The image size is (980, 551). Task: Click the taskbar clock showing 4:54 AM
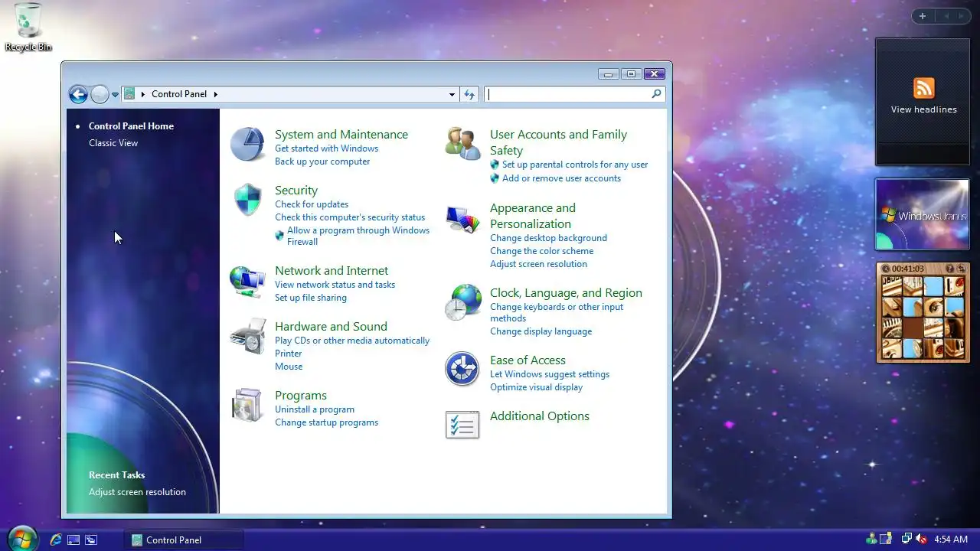[951, 540]
